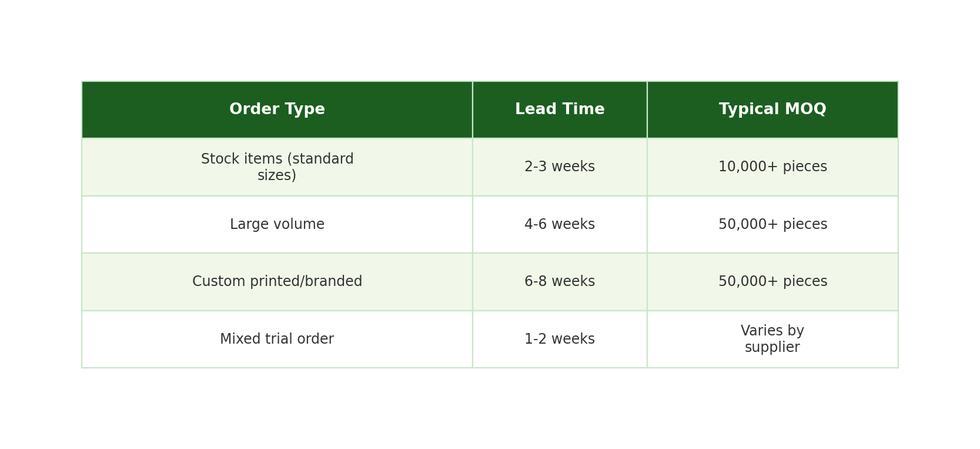Click the Mixed trial order cell
The height and width of the screenshot is (449, 980).
[277, 340]
